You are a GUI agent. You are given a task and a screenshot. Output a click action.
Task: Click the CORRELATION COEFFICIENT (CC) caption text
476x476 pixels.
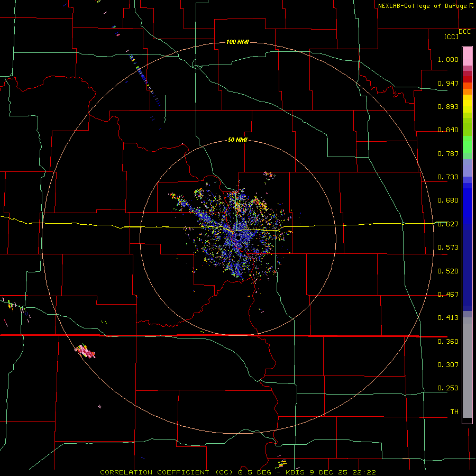pyautogui.click(x=167, y=472)
